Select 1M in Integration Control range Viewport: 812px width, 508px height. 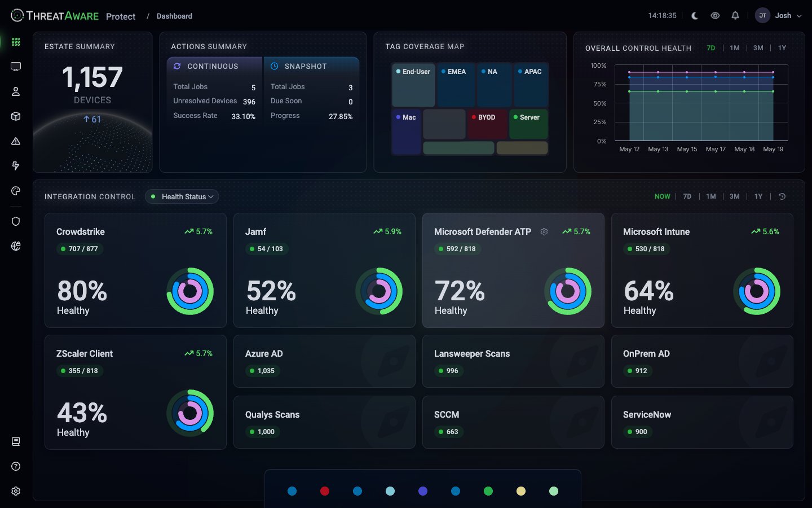pos(711,196)
